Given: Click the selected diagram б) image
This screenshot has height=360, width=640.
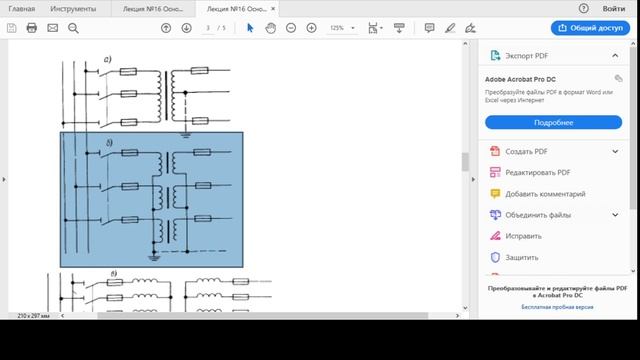Looking at the screenshot, I should click(151, 200).
